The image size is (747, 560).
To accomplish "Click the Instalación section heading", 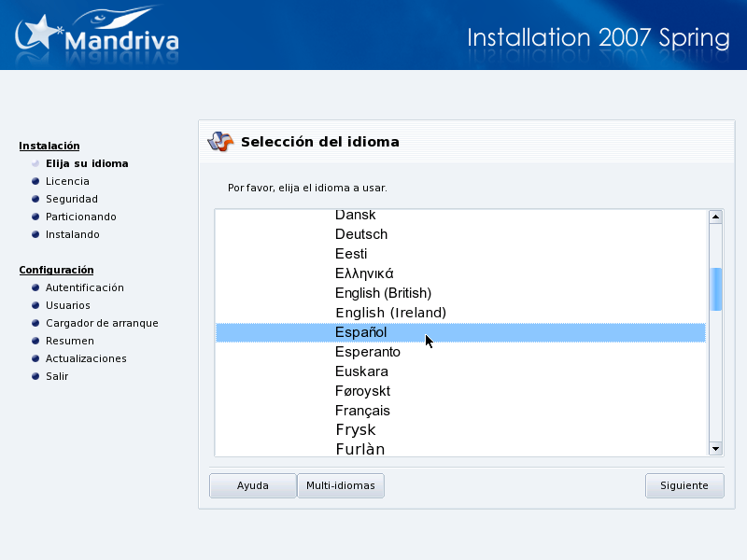I will click(49, 146).
